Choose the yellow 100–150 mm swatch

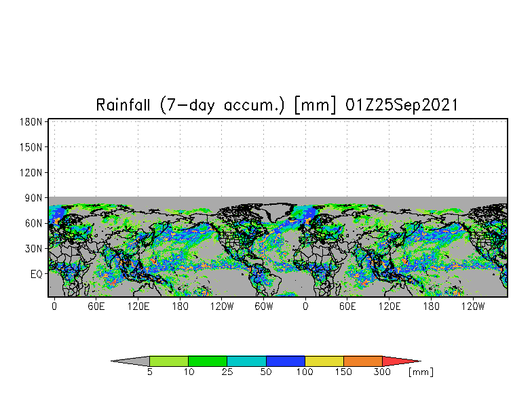(x=324, y=361)
